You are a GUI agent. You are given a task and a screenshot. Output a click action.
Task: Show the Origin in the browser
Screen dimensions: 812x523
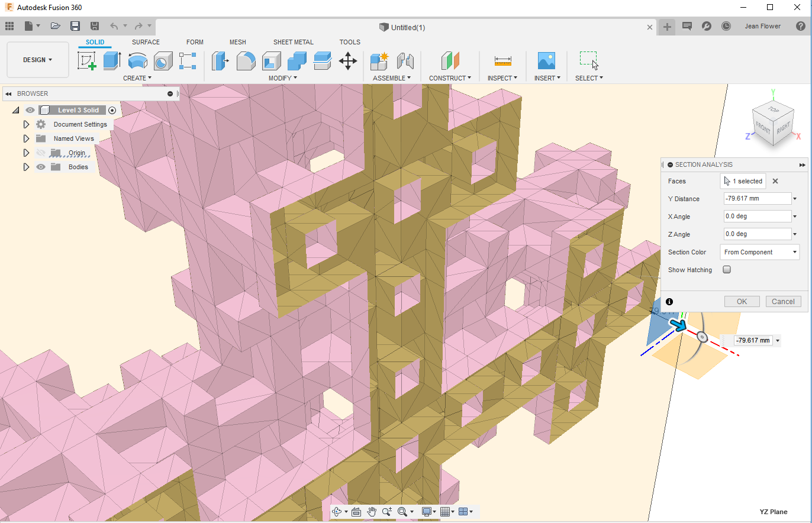[x=40, y=153]
